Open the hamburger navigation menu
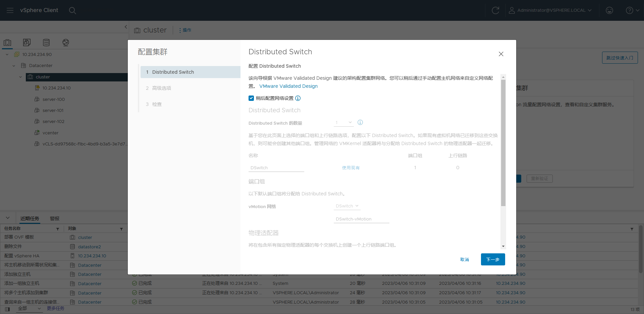The image size is (644, 314). (x=10, y=10)
